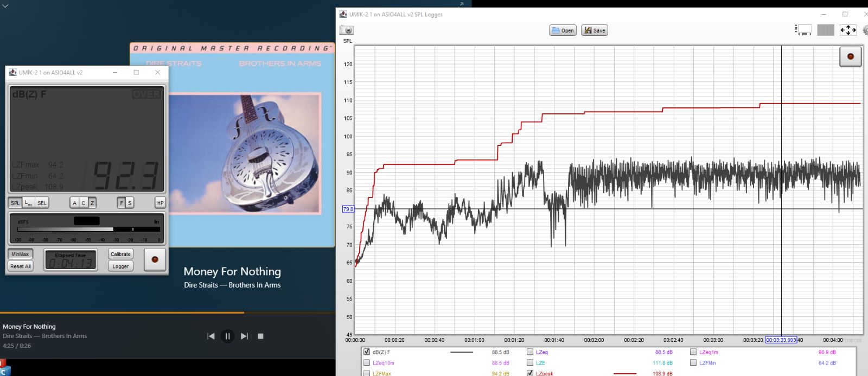Click the Brothers In Arms album cover
Viewport: 868px width, 376px height.
232,145
